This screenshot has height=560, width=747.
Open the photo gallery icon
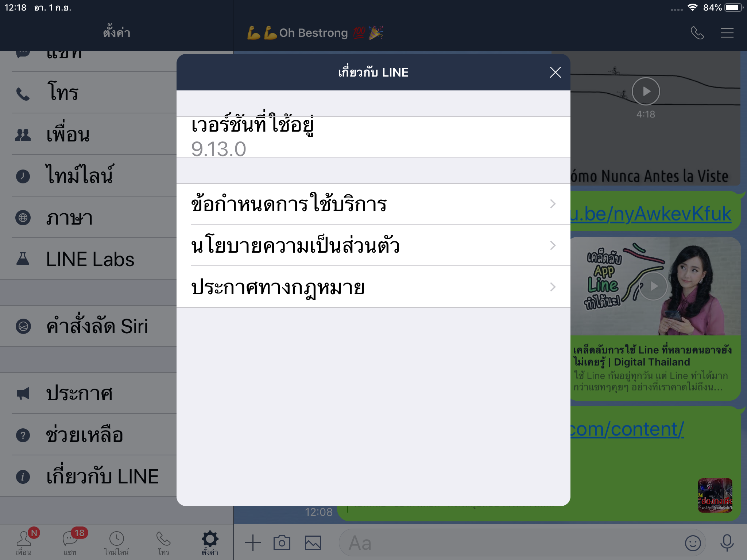pyautogui.click(x=313, y=543)
